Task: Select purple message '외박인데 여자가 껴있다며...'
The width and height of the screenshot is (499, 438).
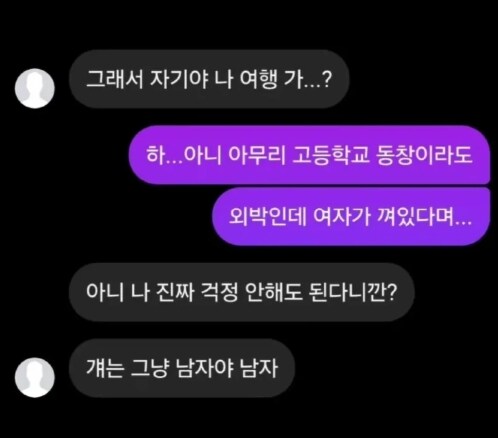Action: 351,217
